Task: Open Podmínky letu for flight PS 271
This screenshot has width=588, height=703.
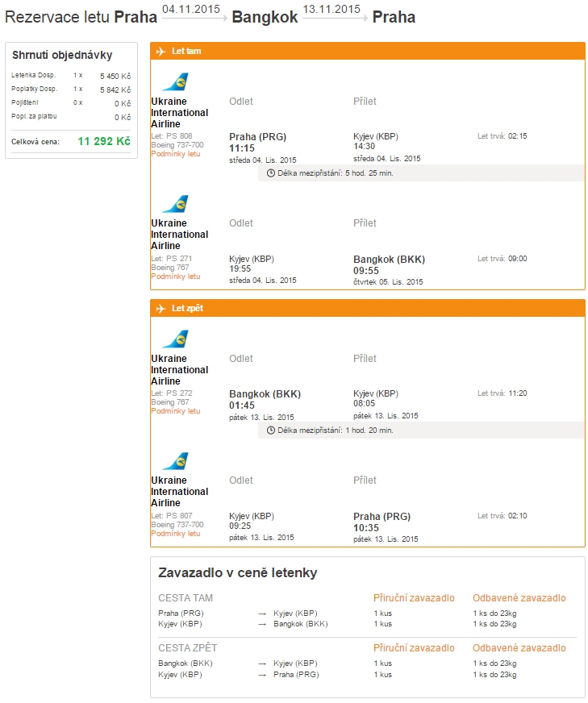Action: 176,277
